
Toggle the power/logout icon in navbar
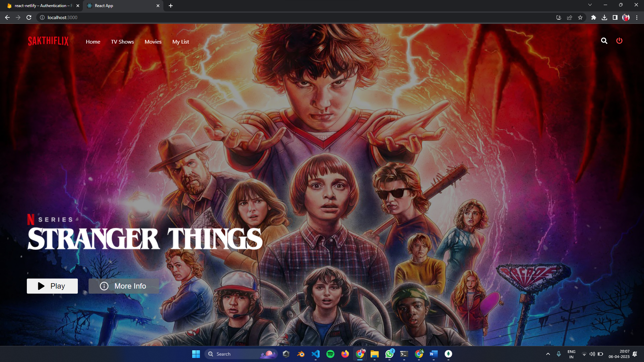tap(620, 41)
